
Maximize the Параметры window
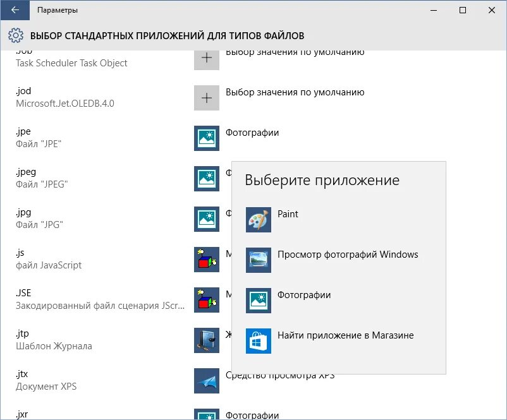point(463,10)
